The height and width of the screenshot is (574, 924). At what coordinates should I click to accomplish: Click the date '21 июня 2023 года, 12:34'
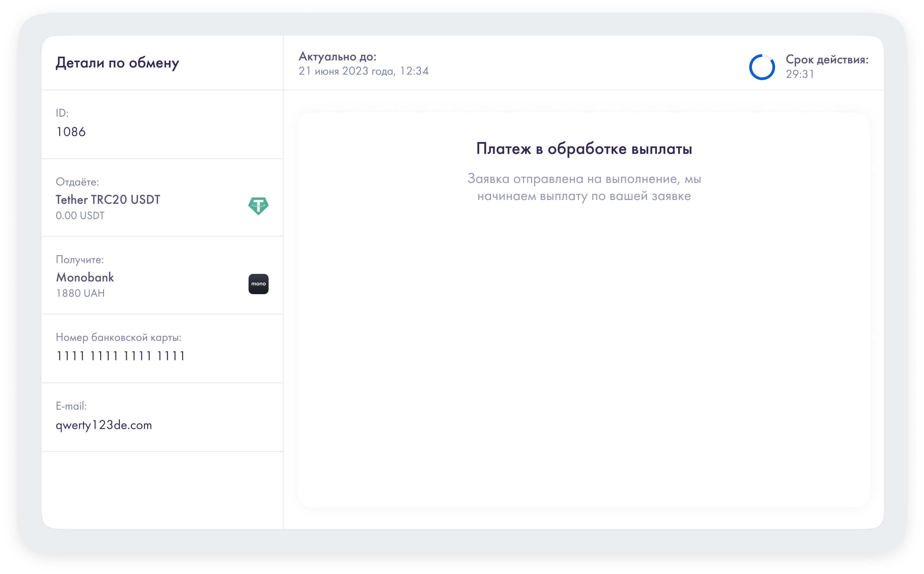coord(363,71)
